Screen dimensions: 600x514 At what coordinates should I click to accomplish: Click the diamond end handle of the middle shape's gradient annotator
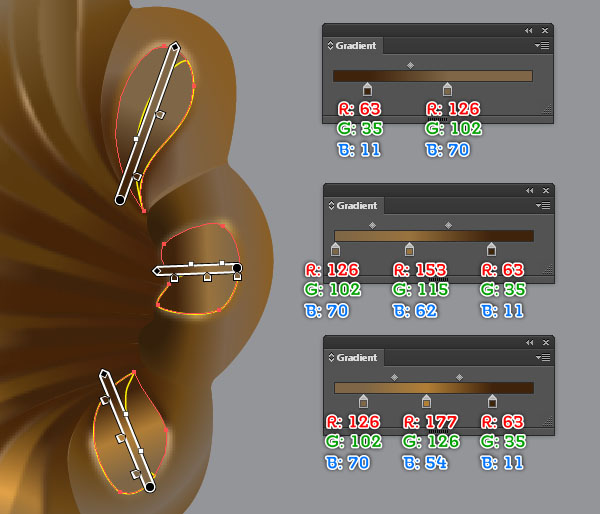[x=157, y=271]
